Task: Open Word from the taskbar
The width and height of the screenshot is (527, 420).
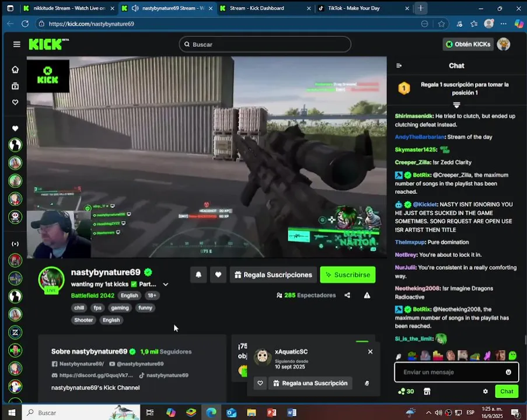Action: pos(292,412)
